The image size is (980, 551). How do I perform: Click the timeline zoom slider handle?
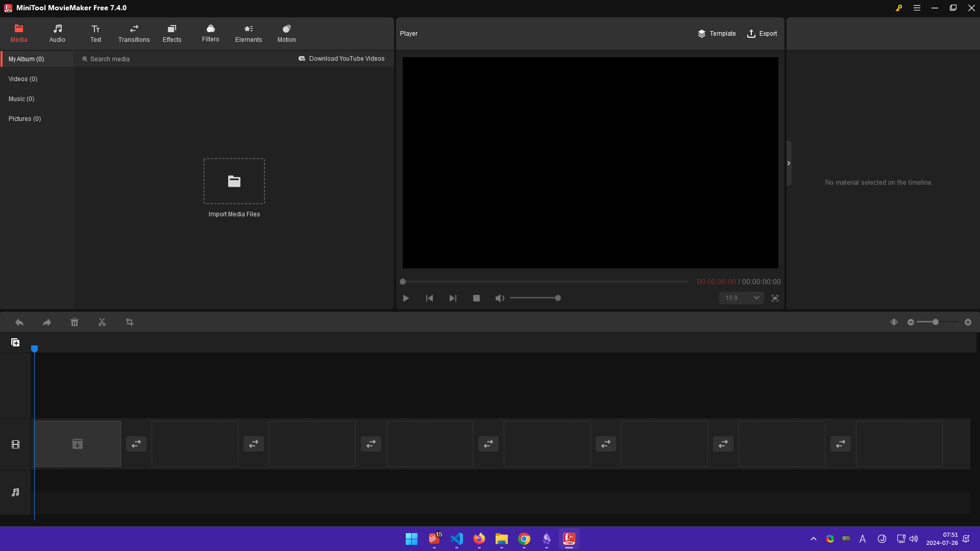(x=936, y=322)
